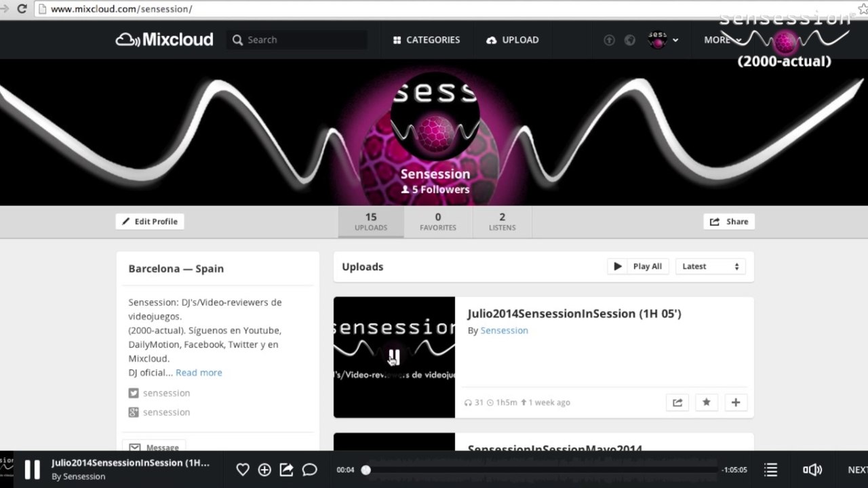Viewport: 868px width, 488px height.
Task: Click the -1:05:05 remaining time
Action: [734, 470]
